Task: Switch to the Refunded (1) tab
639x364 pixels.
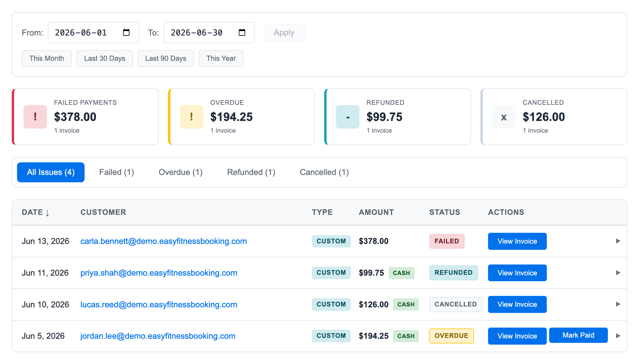Action: (x=251, y=172)
